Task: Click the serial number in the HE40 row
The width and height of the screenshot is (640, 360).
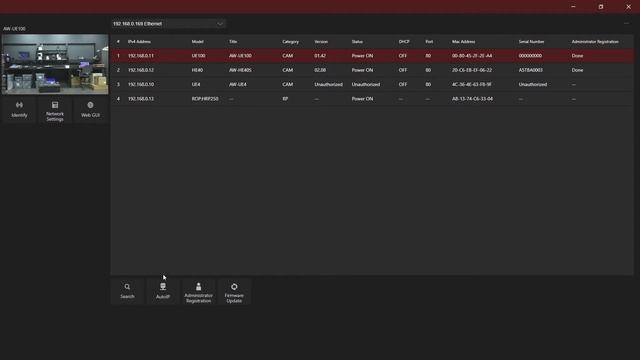Action: click(531, 70)
